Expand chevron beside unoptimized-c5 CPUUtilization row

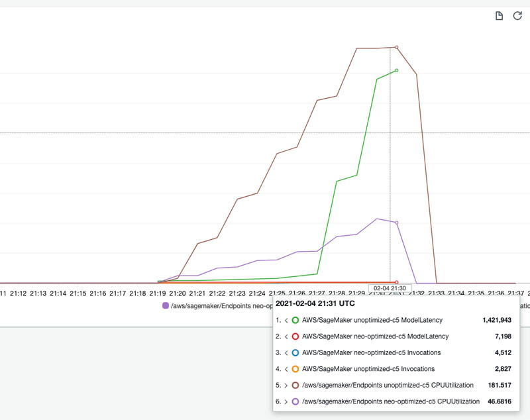click(x=286, y=385)
